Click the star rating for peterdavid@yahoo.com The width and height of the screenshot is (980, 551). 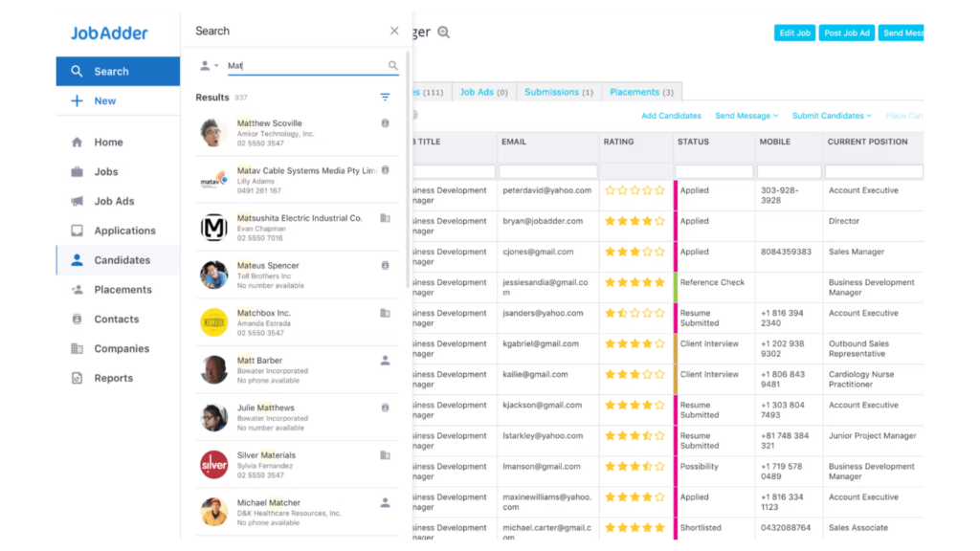634,190
